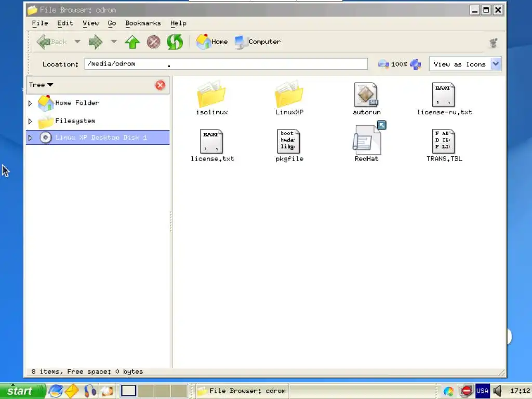Image resolution: width=532 pixels, height=399 pixels.
Task: Open the File menu
Action: (x=40, y=23)
